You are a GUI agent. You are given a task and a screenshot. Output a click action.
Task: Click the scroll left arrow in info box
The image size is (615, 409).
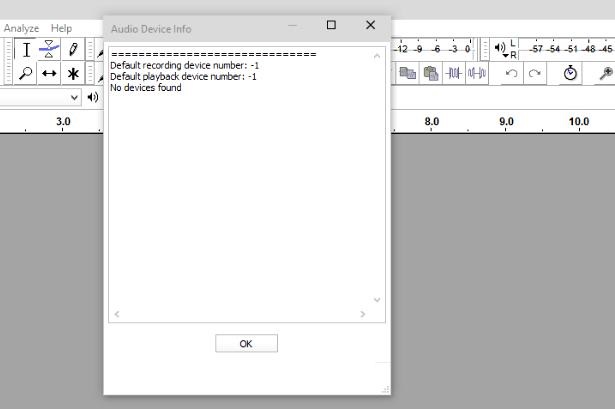pos(117,314)
